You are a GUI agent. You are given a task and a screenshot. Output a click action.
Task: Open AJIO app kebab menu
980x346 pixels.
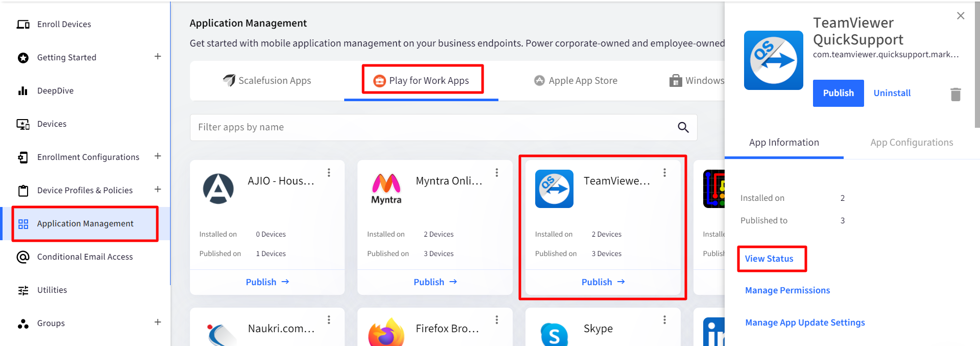click(329, 173)
